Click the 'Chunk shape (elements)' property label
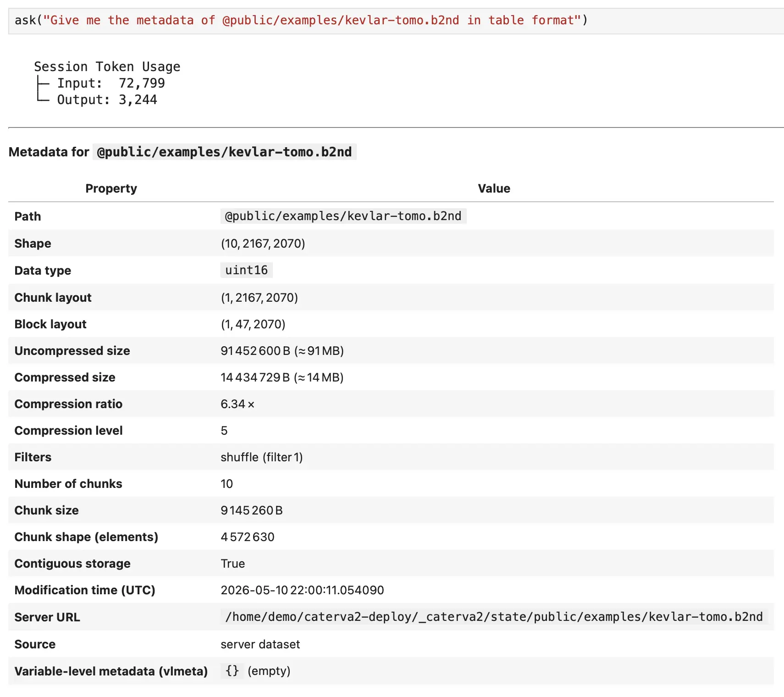The image size is (784, 697). click(86, 537)
